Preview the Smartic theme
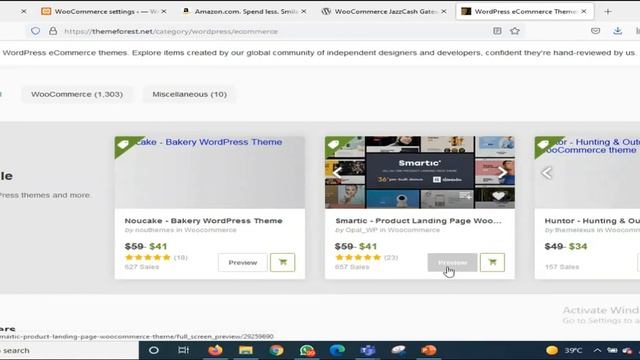The image size is (640, 360). [452, 262]
